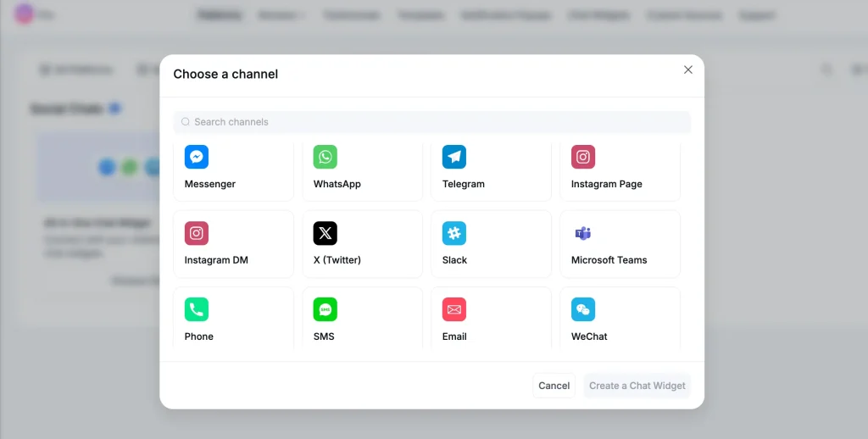This screenshot has height=439, width=868.
Task: Click the WeChat label text
Action: click(589, 336)
